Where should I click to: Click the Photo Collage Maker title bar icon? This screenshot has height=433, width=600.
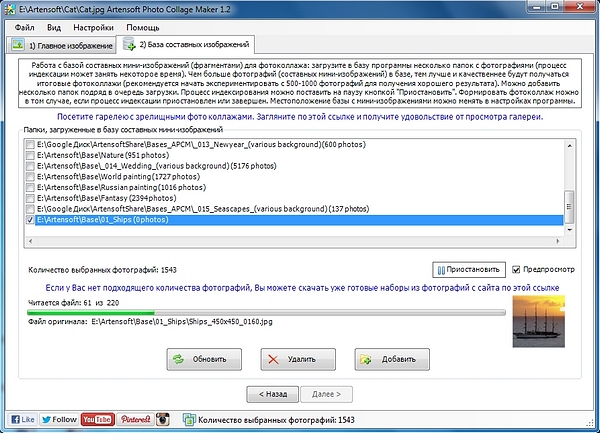(10, 8)
